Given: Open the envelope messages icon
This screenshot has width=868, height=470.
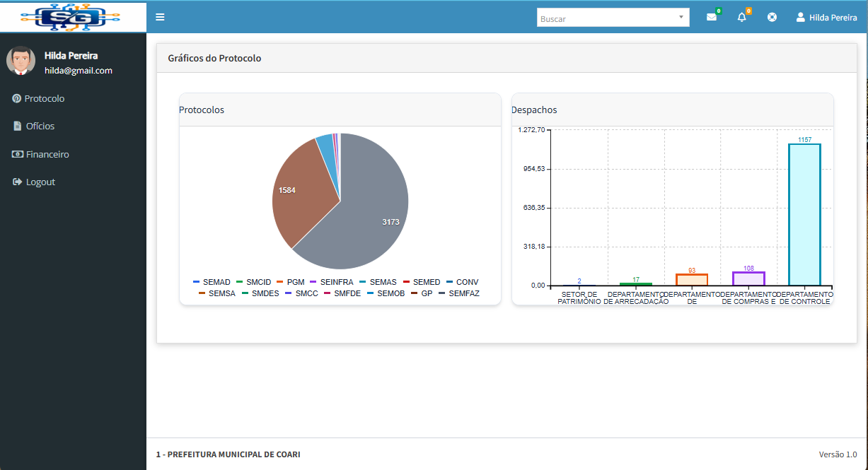Looking at the screenshot, I should pos(712,17).
